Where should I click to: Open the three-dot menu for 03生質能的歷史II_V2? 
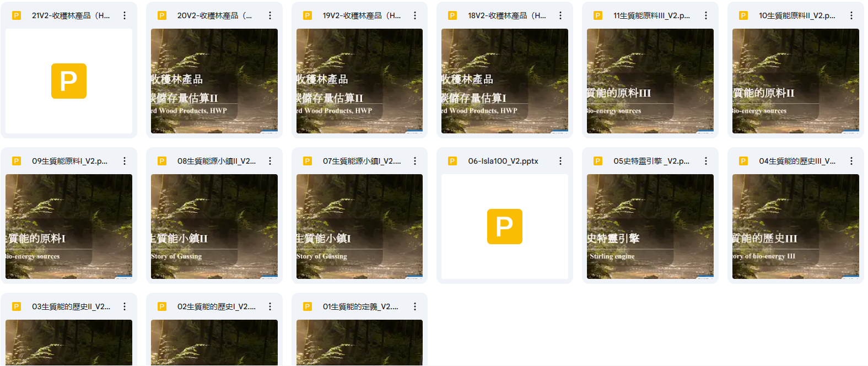click(125, 306)
